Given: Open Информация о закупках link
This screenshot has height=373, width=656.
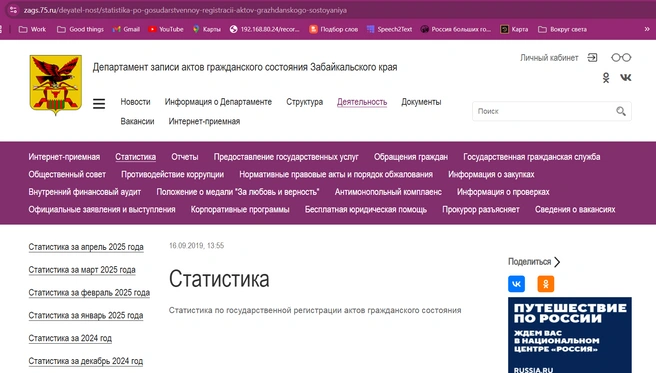Looking at the screenshot, I should click(x=491, y=174).
